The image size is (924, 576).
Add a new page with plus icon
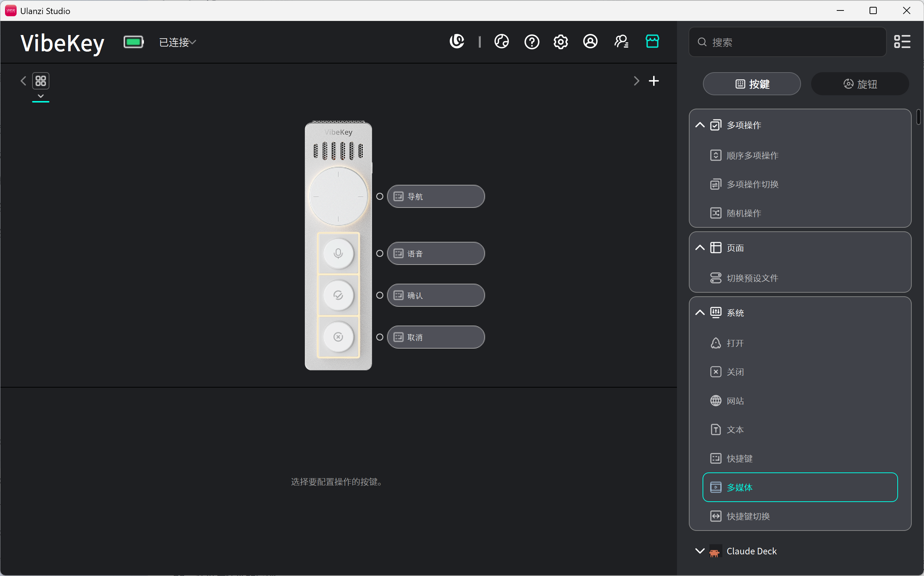point(654,81)
